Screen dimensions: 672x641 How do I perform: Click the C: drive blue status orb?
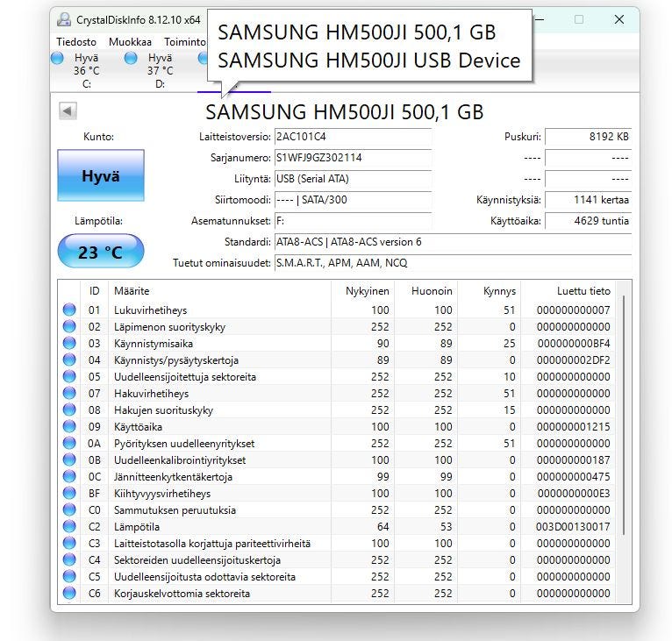tap(57, 58)
